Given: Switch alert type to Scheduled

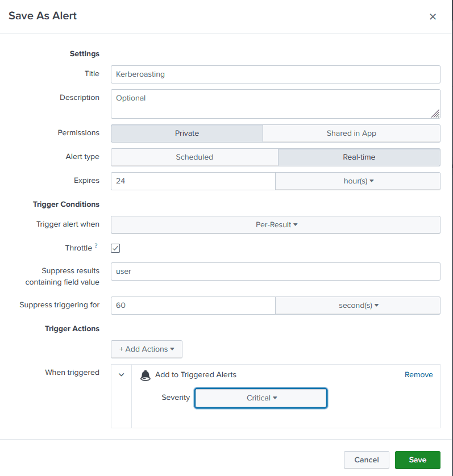Looking at the screenshot, I should click(x=194, y=157).
